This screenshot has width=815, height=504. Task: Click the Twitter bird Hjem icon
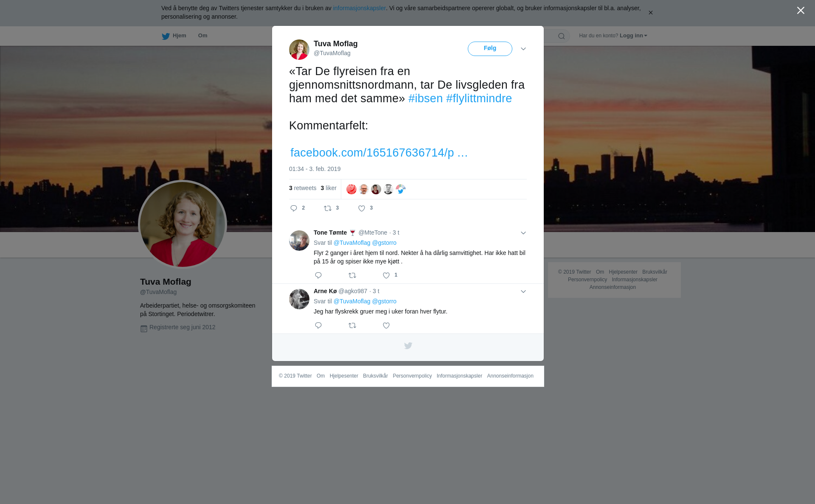[166, 36]
